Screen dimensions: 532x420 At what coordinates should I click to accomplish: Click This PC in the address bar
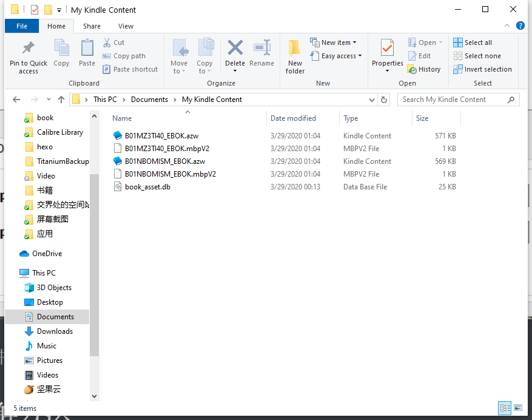coord(105,100)
